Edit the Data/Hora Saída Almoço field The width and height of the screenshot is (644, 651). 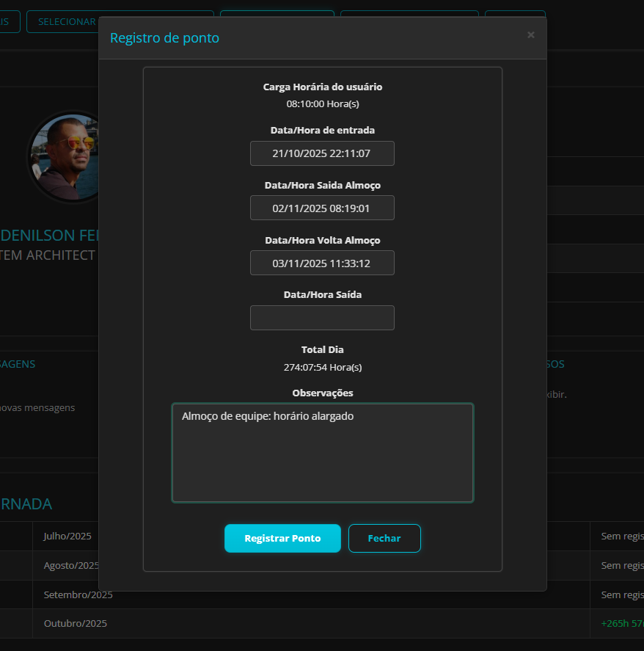point(322,208)
